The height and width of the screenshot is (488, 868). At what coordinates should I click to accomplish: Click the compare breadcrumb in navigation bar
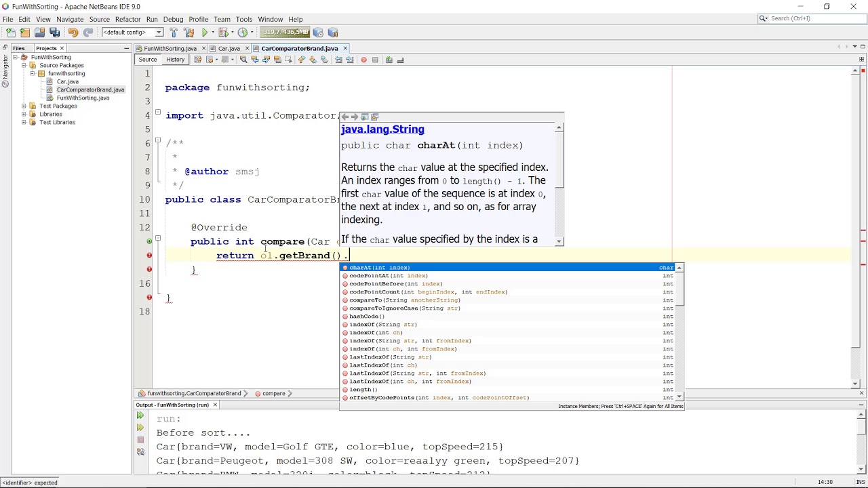(274, 393)
